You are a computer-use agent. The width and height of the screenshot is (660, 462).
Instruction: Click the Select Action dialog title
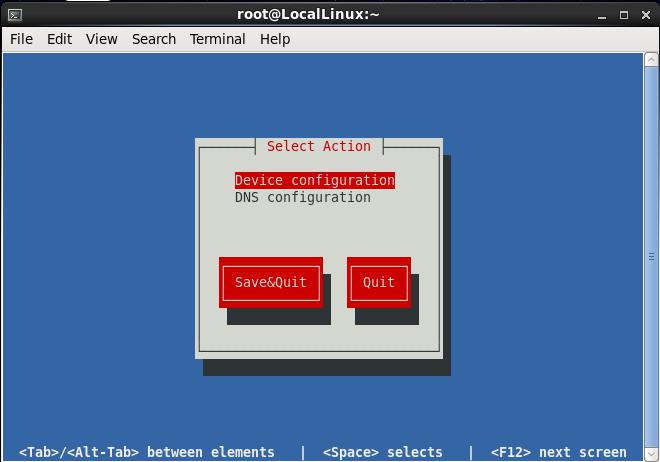click(x=319, y=146)
